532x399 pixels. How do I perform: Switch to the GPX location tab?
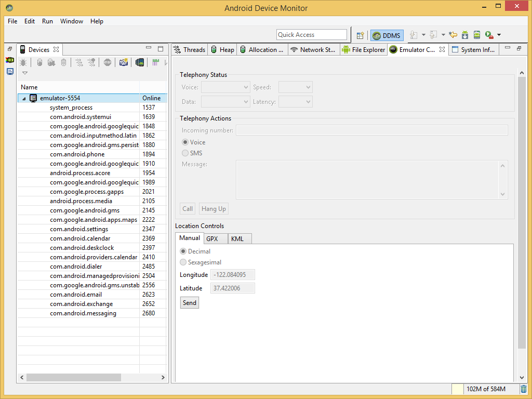[x=212, y=238]
